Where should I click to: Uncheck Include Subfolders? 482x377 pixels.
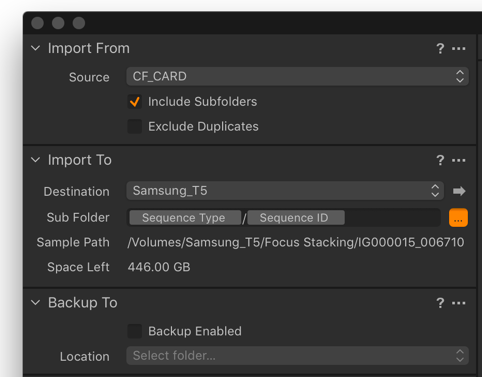coord(135,102)
